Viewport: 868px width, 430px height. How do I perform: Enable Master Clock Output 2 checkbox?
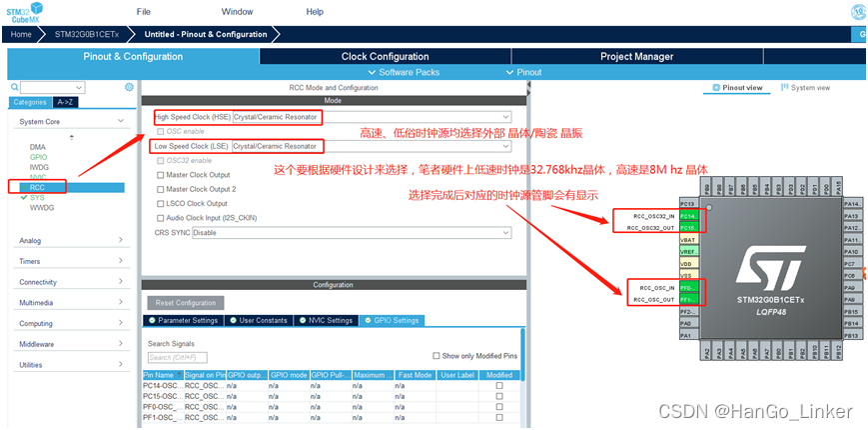tap(161, 189)
